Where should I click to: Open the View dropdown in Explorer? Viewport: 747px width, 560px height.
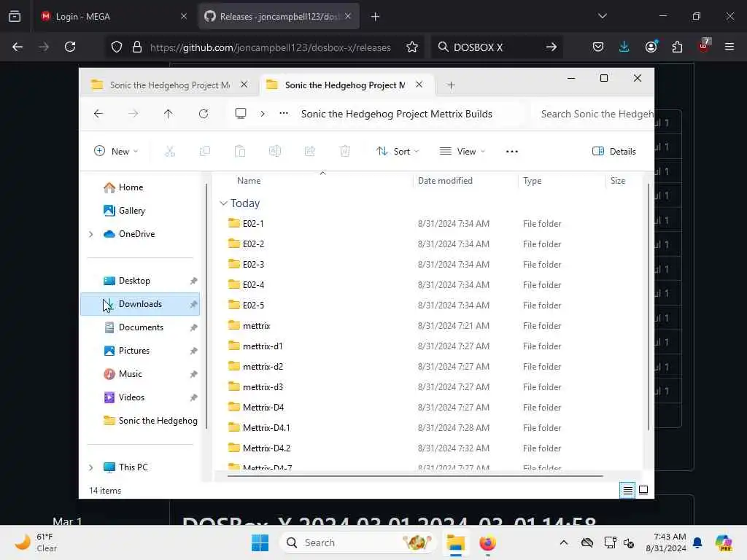point(462,152)
